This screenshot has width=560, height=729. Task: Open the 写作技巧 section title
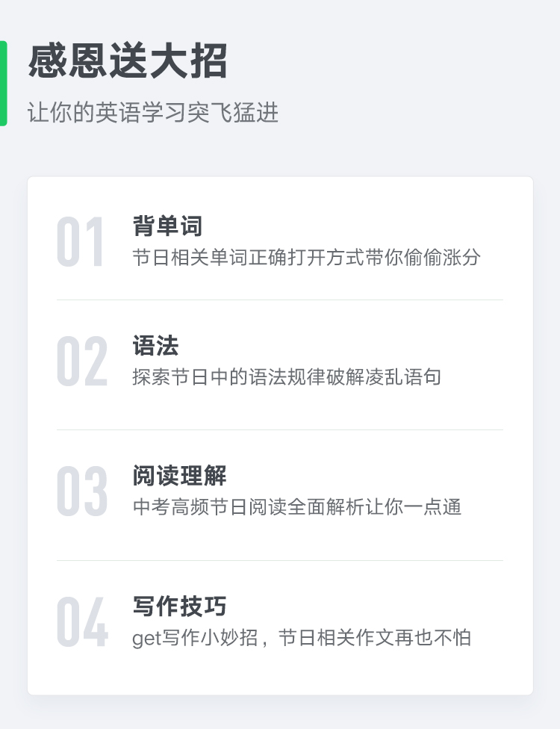click(x=179, y=607)
